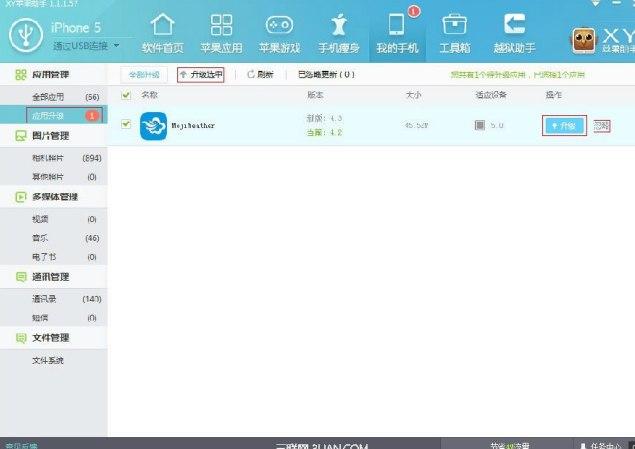Click the device type icon beside 5.0
Image resolution: width=635 pixels, height=449 pixels.
480,125
